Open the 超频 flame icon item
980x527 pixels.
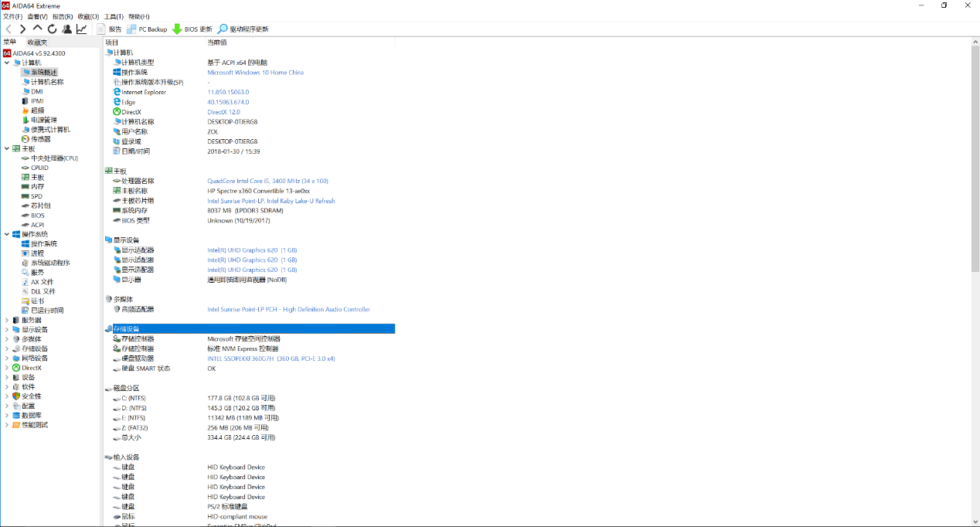click(32, 110)
